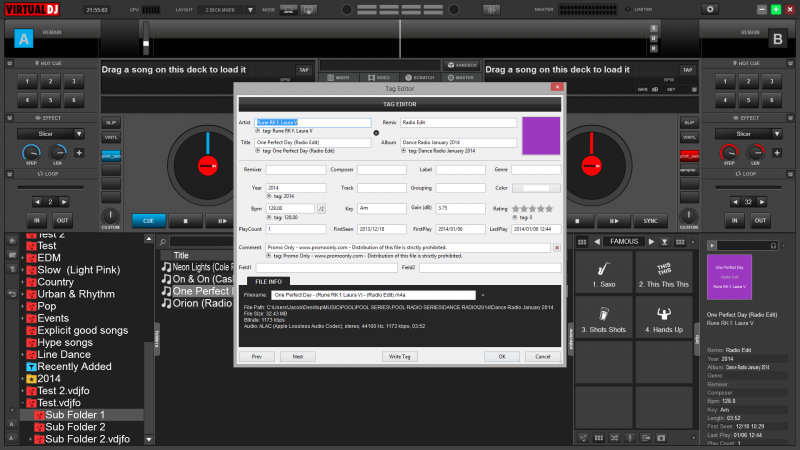
Task: Toggle the Title tag radio button
Action: coord(258,151)
